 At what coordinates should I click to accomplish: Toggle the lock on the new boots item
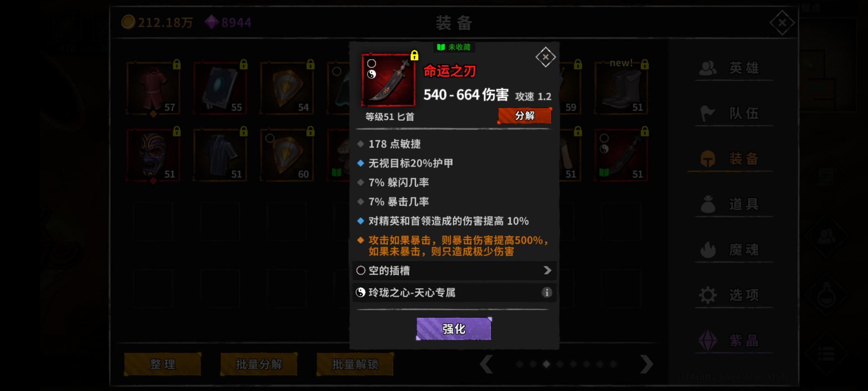pos(645,64)
